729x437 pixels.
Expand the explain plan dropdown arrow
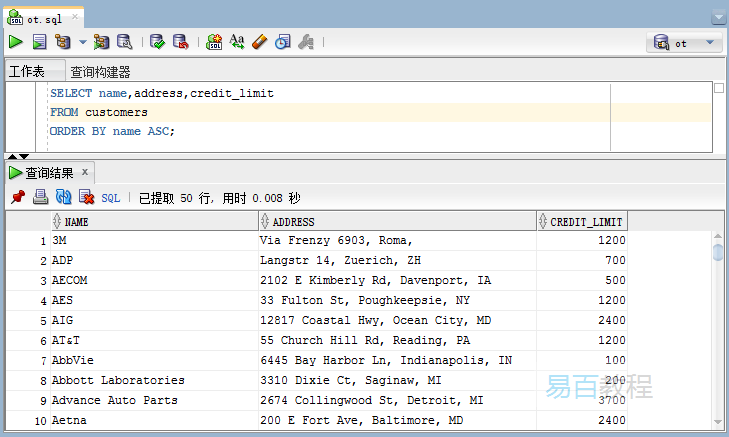pyautogui.click(x=83, y=43)
